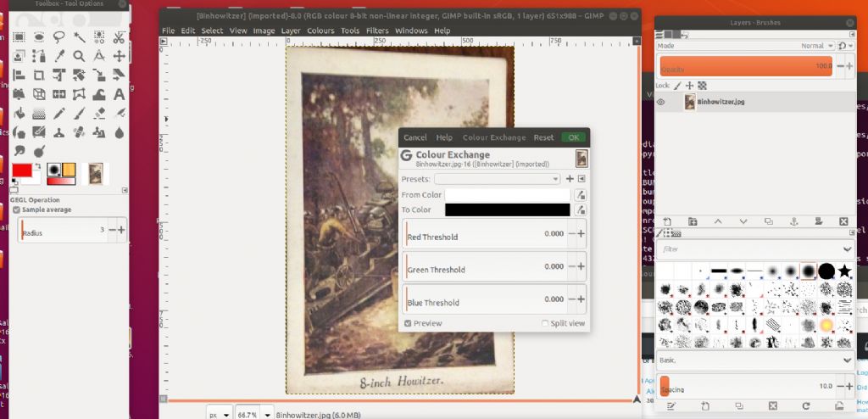The width and height of the screenshot is (868, 419).
Task: Click Reset in Colour Exchange dialog
Action: pos(543,137)
